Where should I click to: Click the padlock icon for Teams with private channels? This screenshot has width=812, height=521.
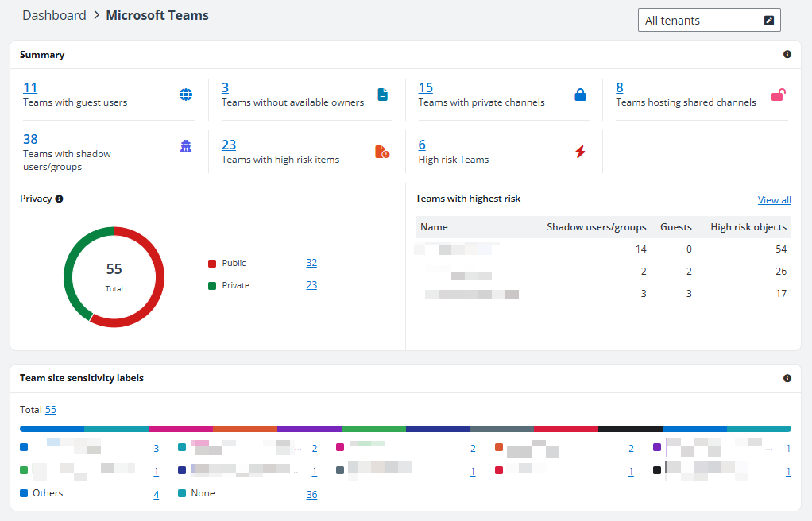point(582,94)
